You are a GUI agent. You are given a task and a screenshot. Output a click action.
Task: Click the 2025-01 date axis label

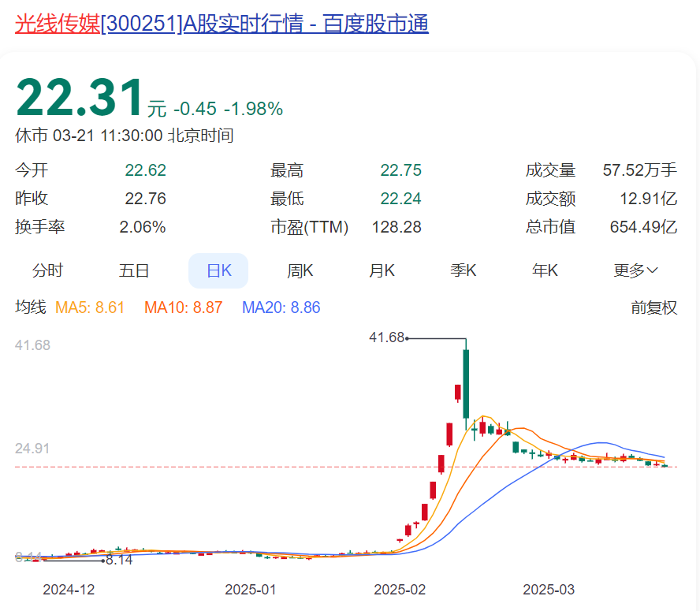point(251,590)
